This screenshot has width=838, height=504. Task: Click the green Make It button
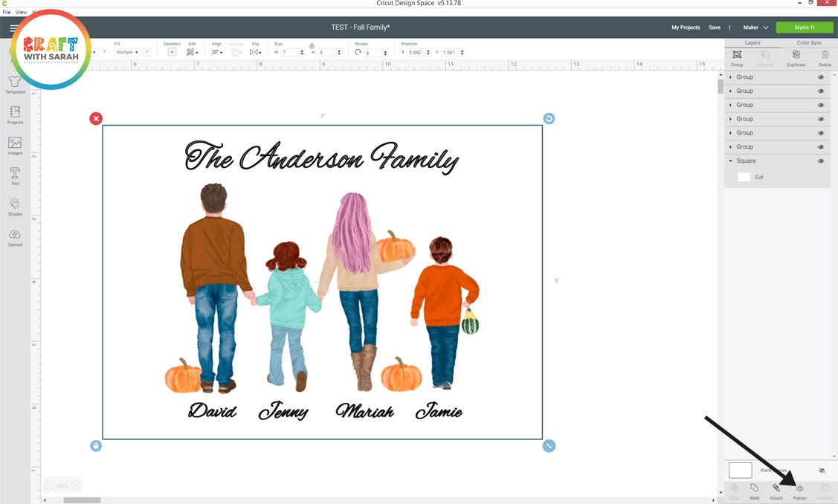coord(805,28)
